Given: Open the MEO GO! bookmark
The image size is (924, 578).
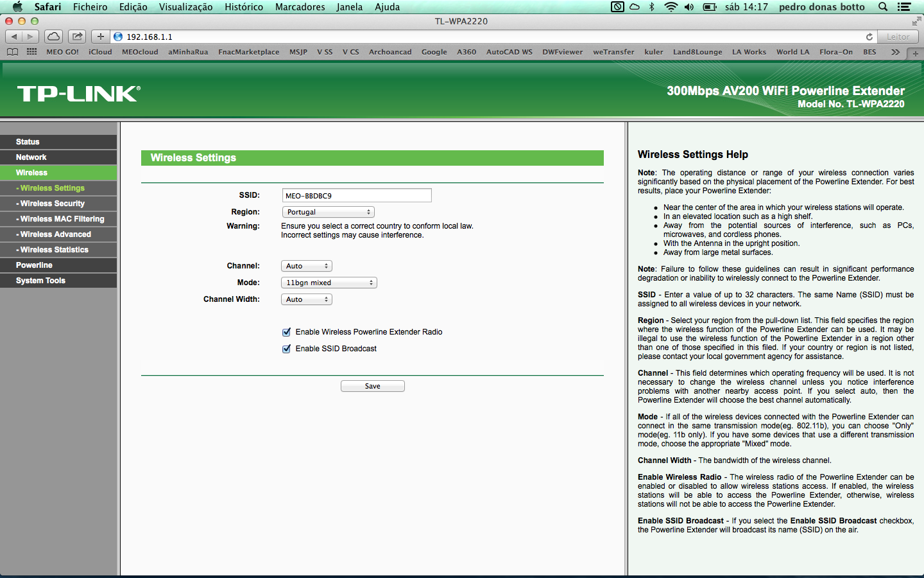Looking at the screenshot, I should tap(63, 52).
